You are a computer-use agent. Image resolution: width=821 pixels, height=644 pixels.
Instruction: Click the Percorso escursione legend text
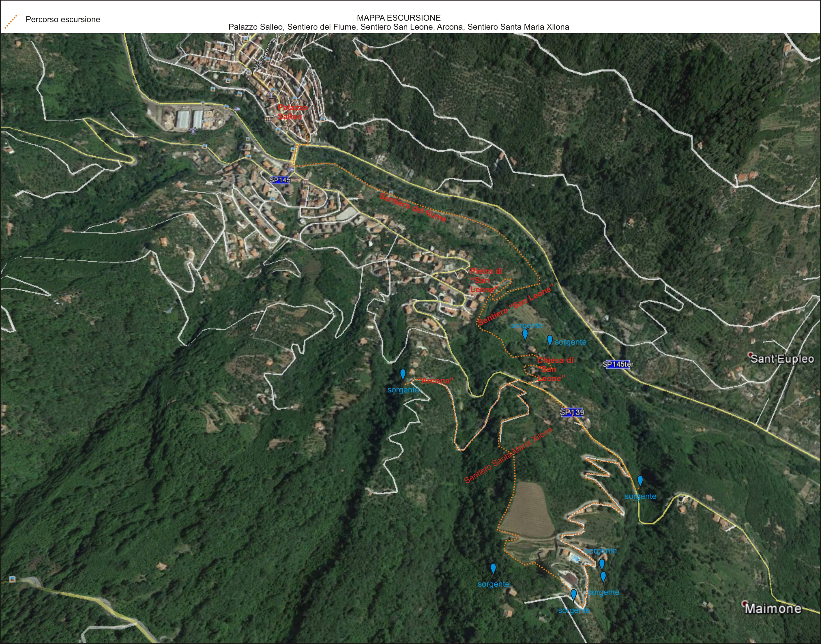[63, 20]
